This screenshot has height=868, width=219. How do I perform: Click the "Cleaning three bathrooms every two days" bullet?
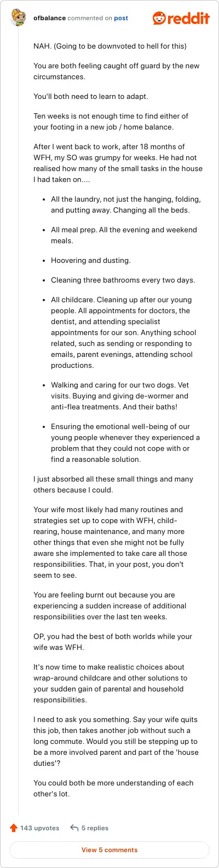tap(123, 280)
